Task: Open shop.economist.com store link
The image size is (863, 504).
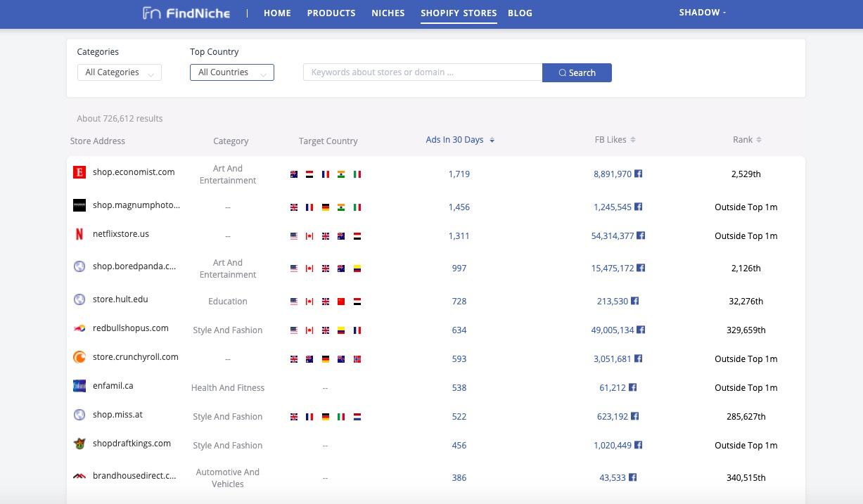Action: pyautogui.click(x=134, y=172)
